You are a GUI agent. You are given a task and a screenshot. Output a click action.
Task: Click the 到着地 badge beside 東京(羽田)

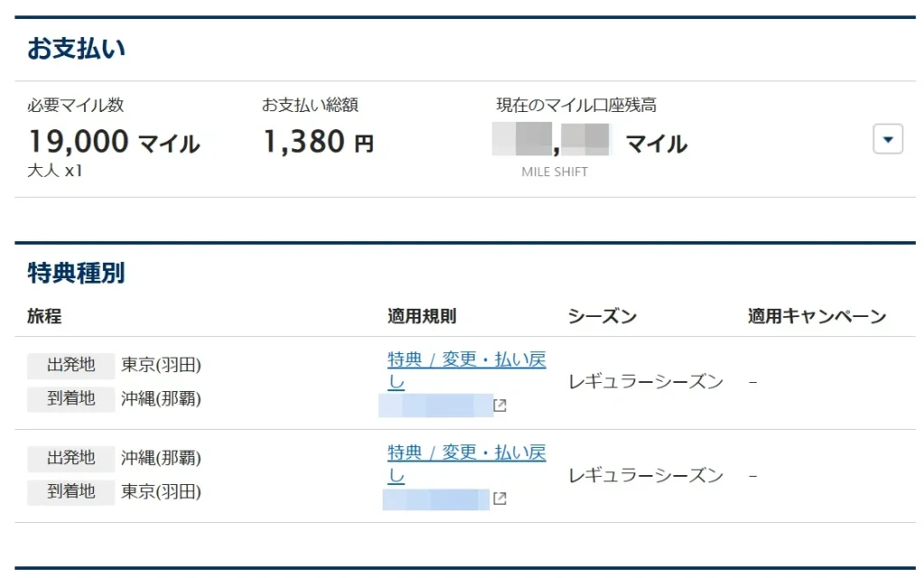[71, 491]
